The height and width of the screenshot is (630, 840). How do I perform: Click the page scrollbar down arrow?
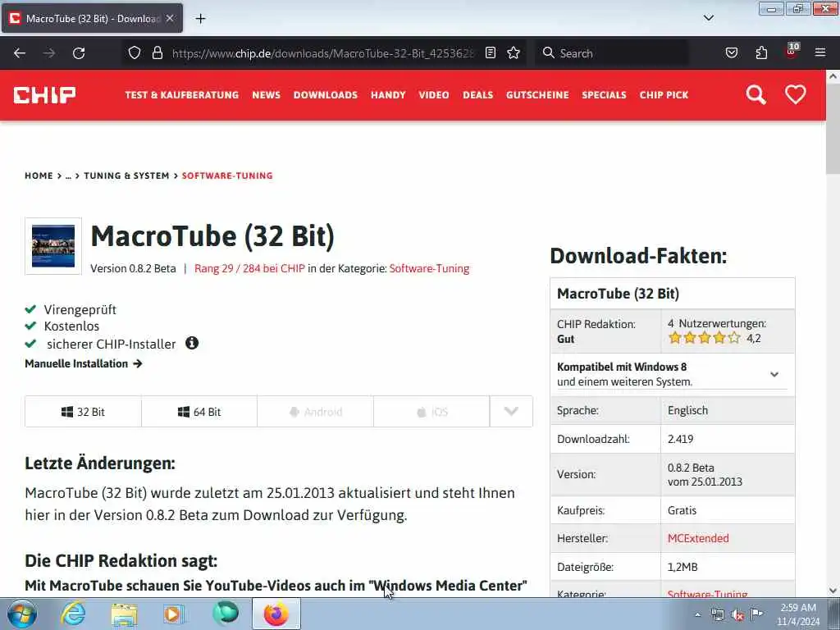[x=833, y=591]
